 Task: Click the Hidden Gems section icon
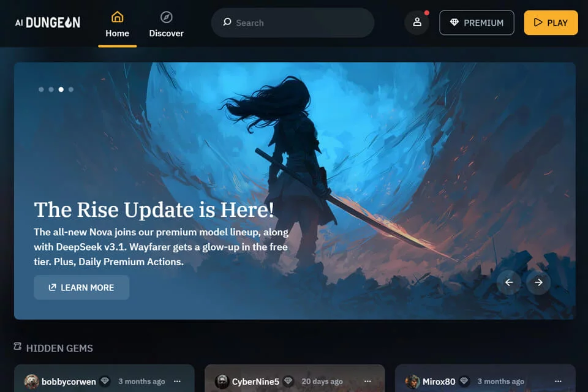18,346
